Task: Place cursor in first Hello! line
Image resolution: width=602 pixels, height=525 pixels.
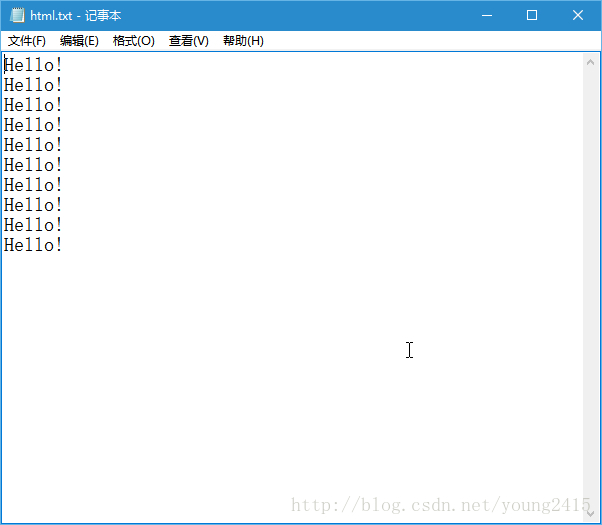Action: [33, 65]
